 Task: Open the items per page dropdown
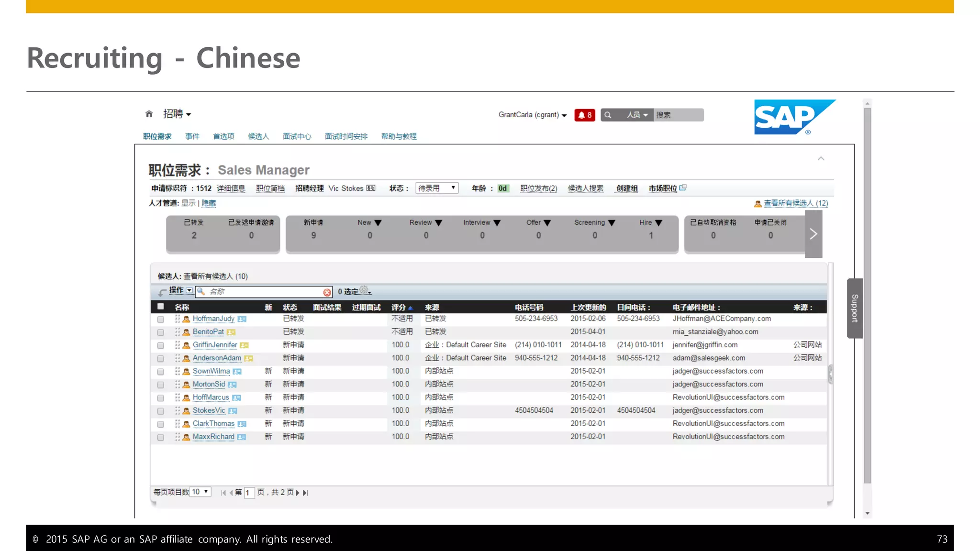coord(200,492)
